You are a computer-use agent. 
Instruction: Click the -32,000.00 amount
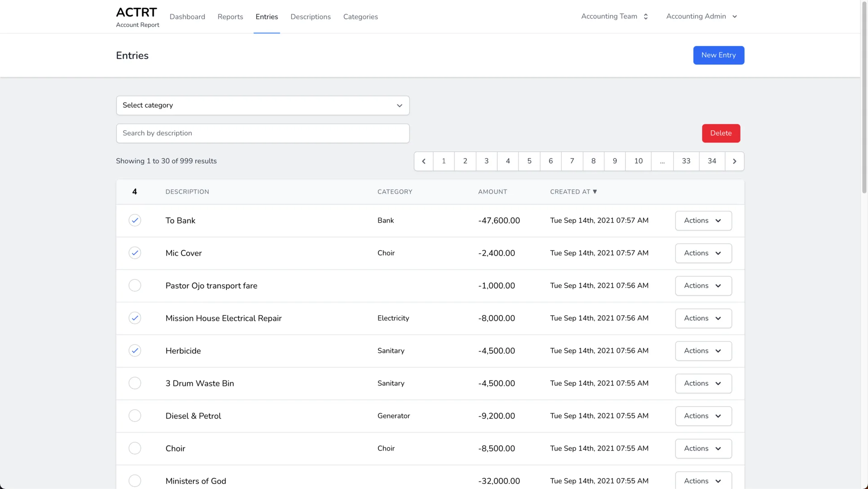coord(499,481)
